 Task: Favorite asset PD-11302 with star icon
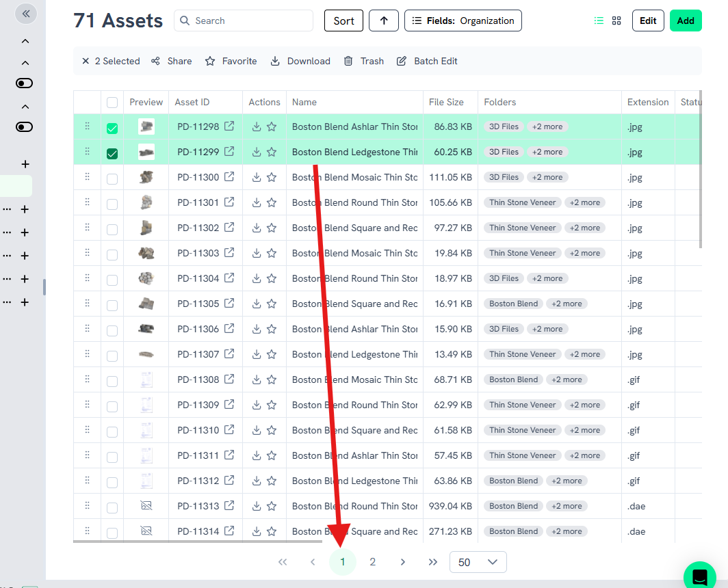[x=272, y=228]
